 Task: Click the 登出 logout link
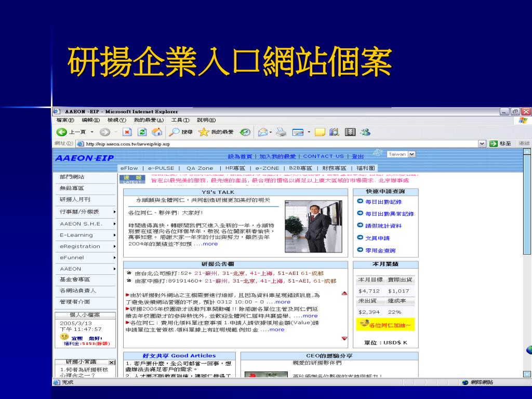pos(357,156)
